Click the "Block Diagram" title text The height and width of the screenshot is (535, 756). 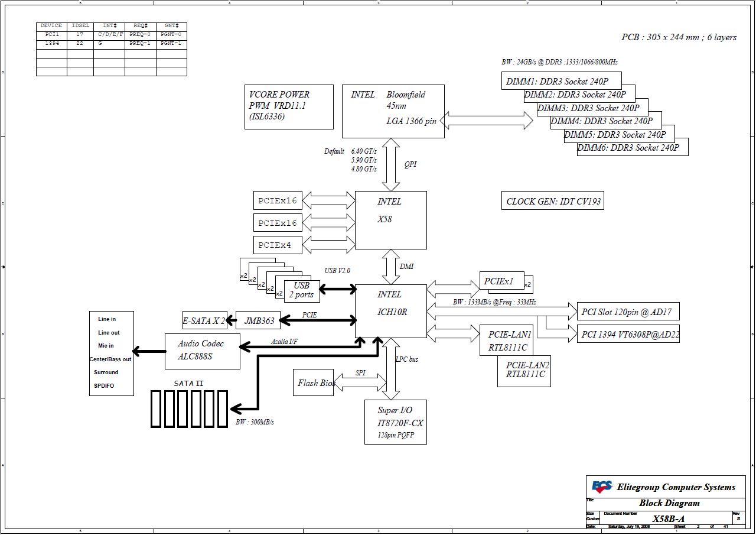pyautogui.click(x=669, y=503)
